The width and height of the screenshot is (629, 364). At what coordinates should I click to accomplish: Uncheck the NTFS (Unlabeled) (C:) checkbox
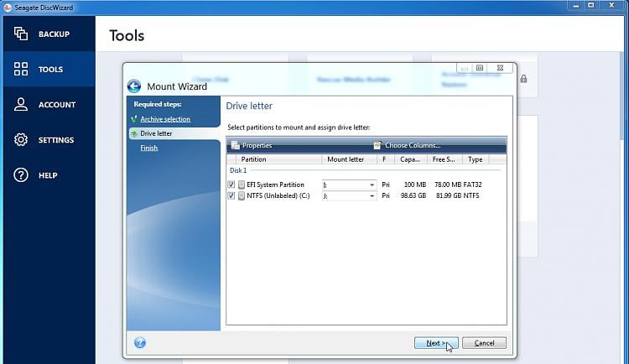(x=231, y=196)
